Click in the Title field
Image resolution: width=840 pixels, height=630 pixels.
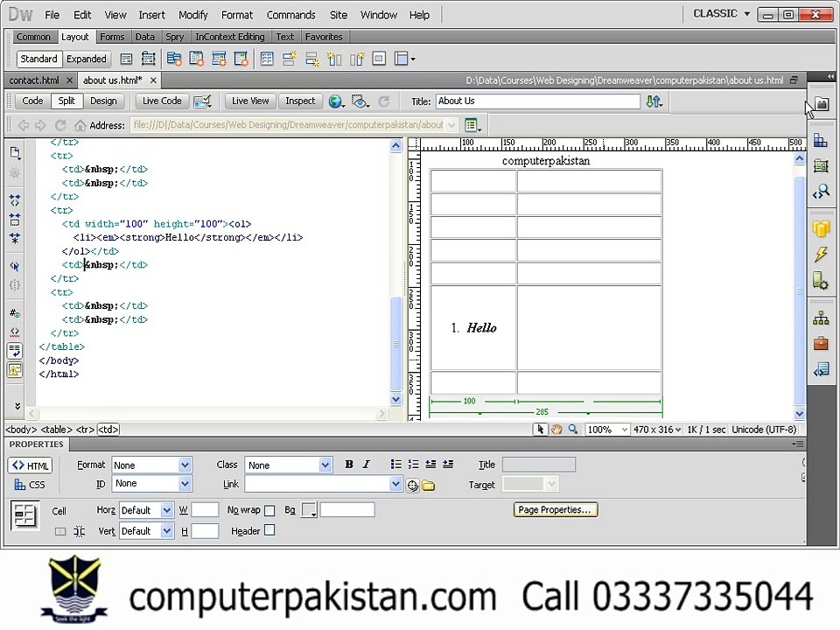[x=538, y=101]
